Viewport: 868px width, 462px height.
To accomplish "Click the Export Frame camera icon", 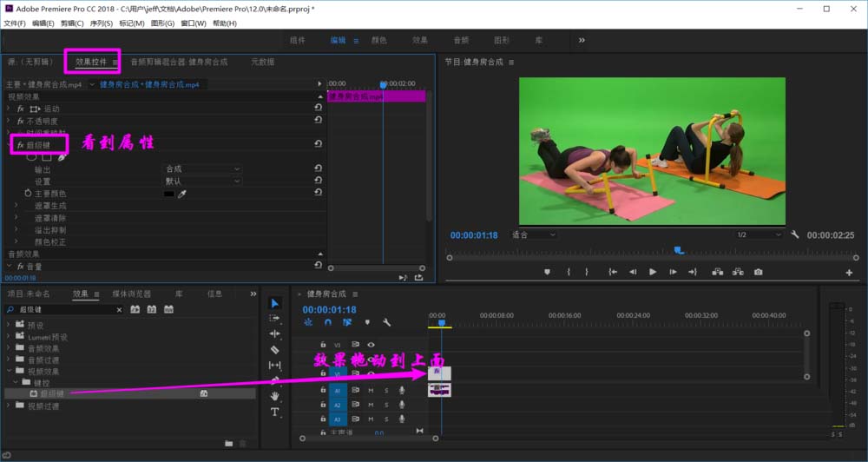I will click(758, 272).
